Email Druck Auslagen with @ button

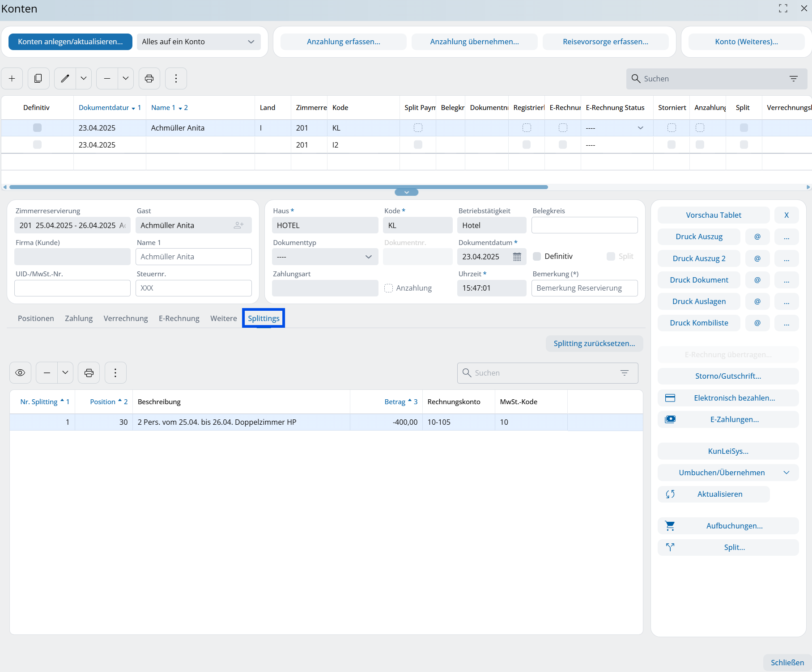point(757,301)
